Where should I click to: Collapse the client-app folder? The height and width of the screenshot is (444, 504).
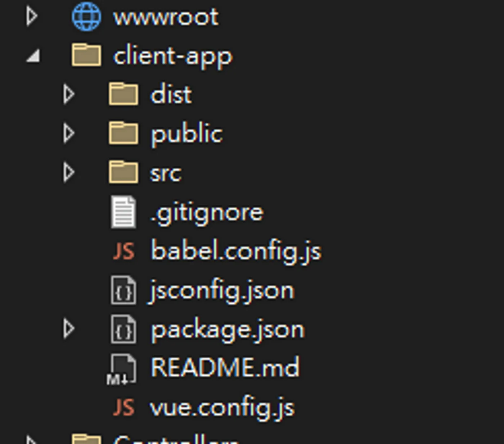33,56
